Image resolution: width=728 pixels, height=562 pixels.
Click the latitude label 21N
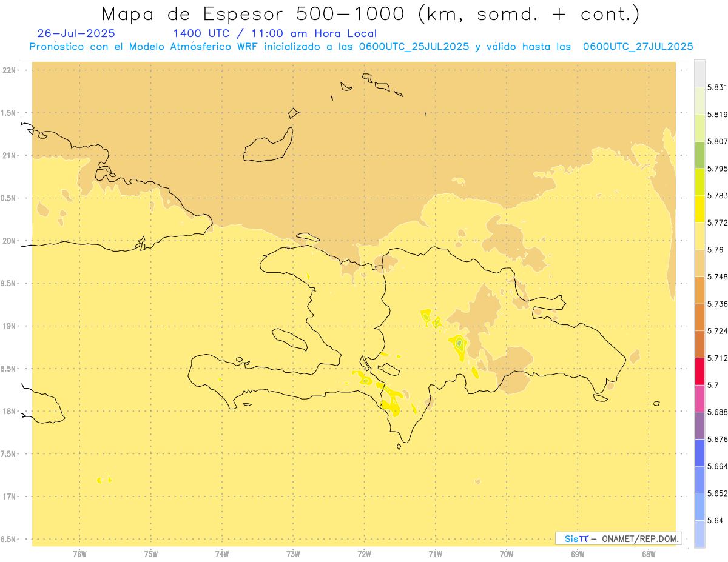(x=9, y=155)
